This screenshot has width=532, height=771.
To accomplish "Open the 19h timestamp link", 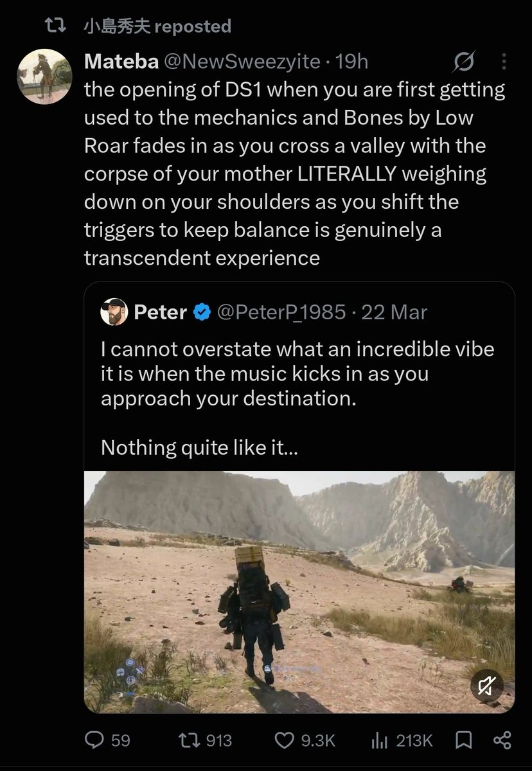I will pos(352,62).
